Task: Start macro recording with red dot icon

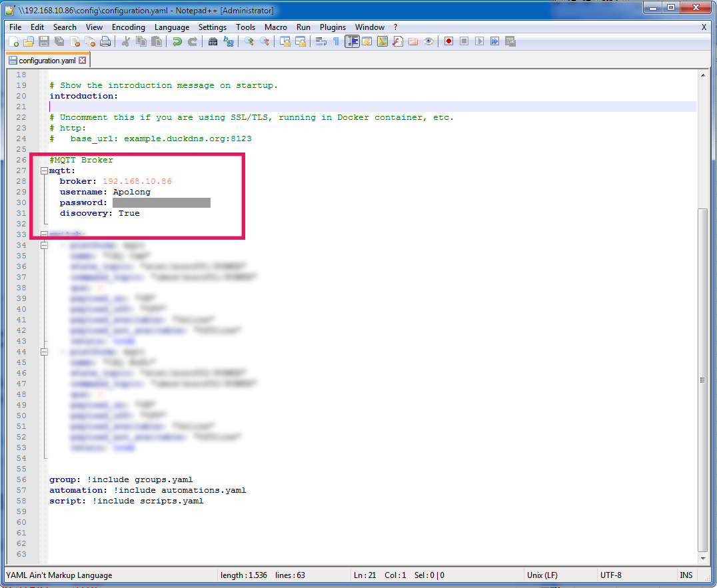Action: tap(448, 42)
